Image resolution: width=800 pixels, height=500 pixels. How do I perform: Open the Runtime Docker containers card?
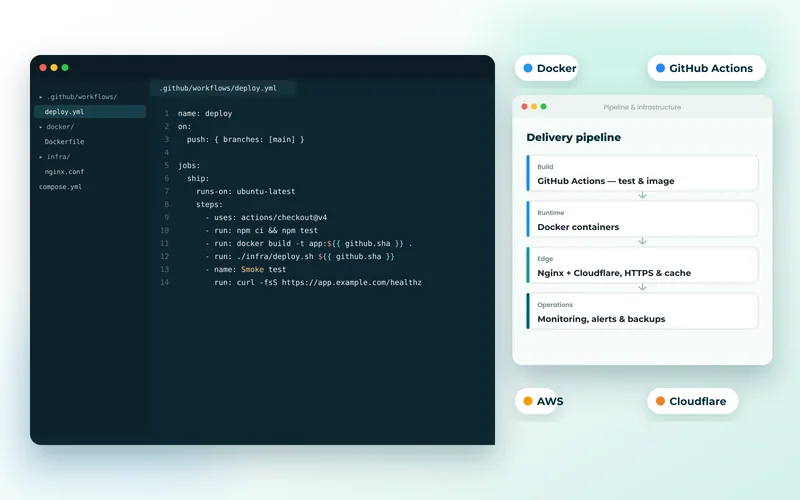tap(642, 219)
